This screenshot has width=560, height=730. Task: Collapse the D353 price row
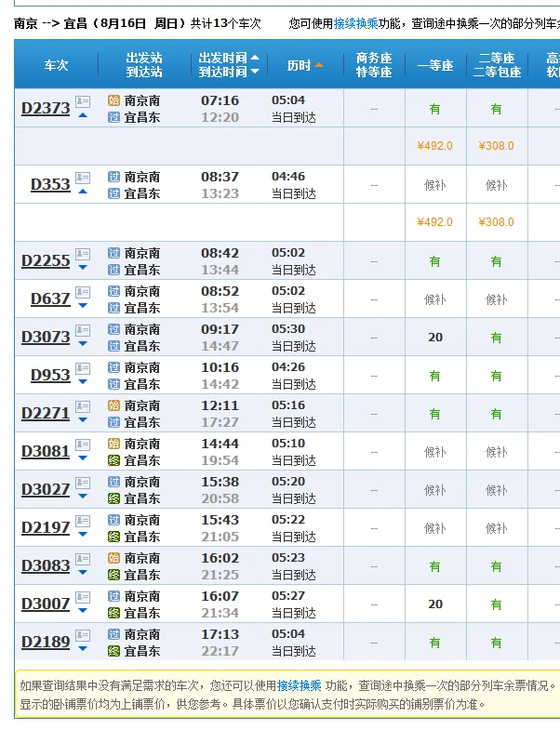click(x=83, y=192)
